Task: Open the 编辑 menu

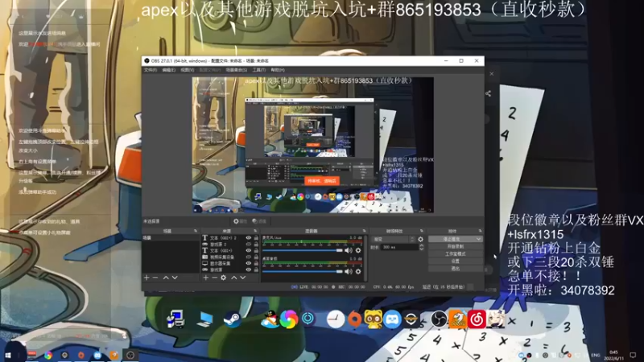Action: tap(168, 70)
